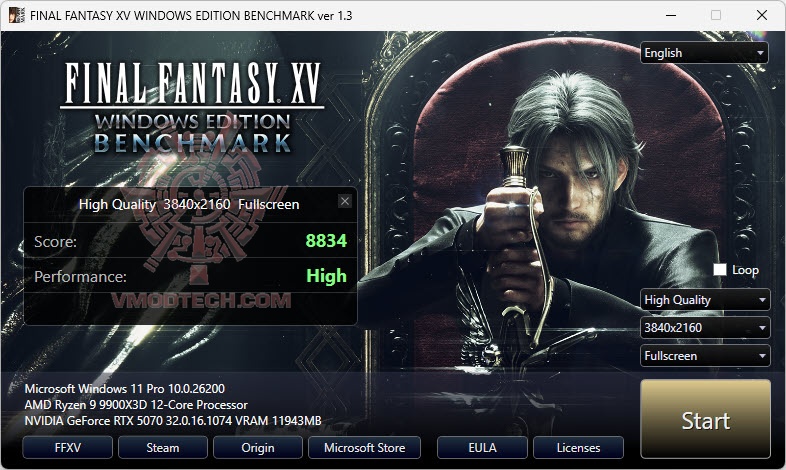The width and height of the screenshot is (786, 470).
Task: Click the green Performance rating High
Action: point(326,276)
